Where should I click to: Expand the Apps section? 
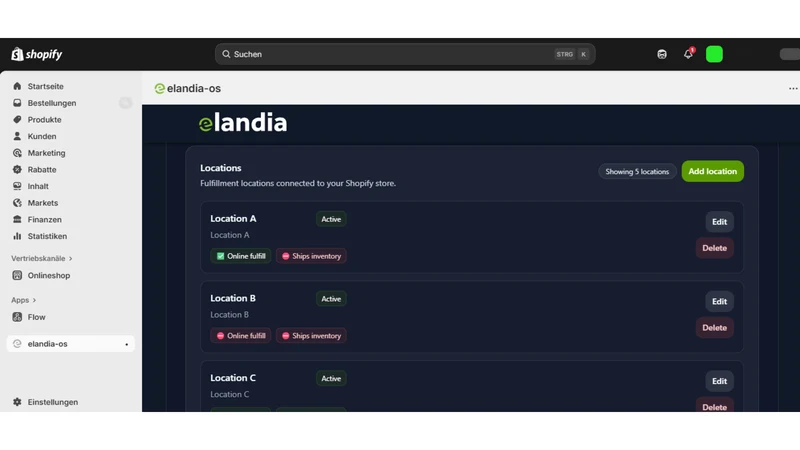tap(23, 300)
